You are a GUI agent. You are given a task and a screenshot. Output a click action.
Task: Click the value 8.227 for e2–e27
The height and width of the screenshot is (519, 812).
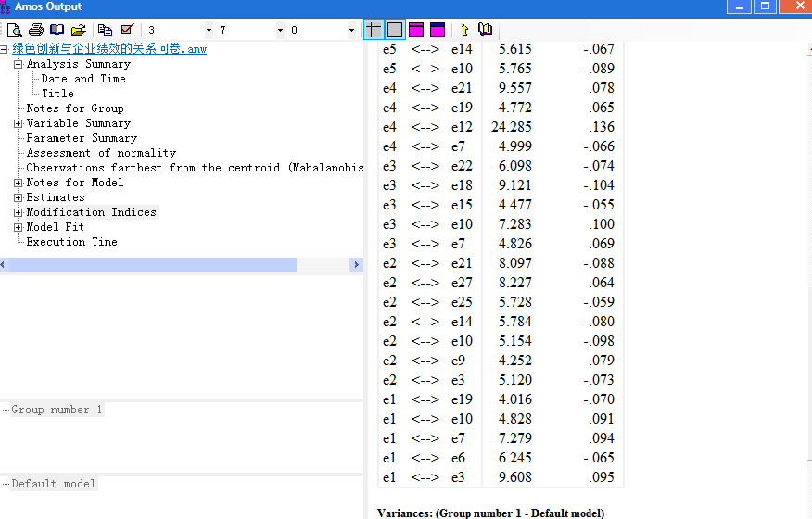(515, 283)
